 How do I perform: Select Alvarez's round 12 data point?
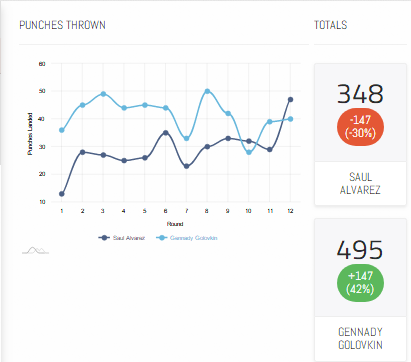(290, 100)
